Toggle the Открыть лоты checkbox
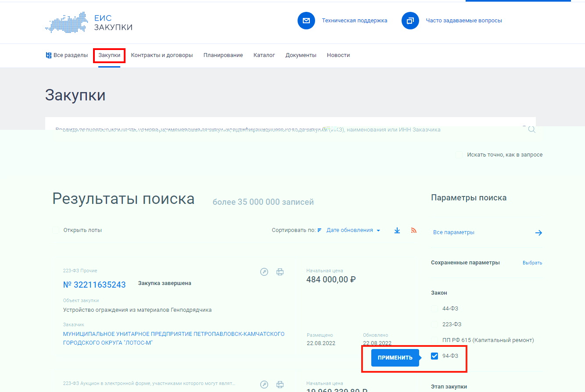 [56, 230]
